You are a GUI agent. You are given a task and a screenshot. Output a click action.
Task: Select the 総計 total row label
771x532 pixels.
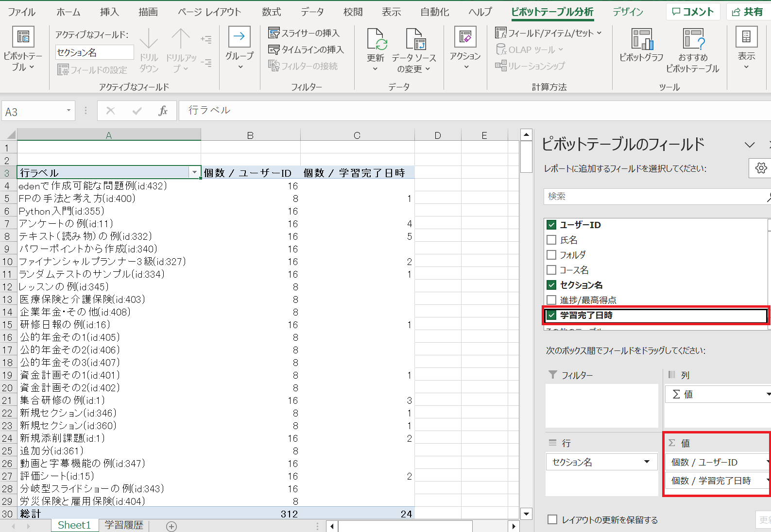point(109,514)
